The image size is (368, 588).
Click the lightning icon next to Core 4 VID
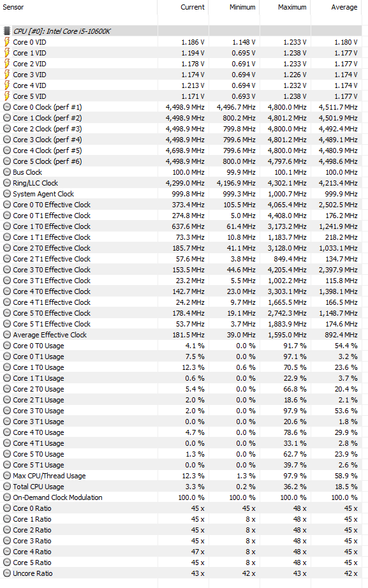click(6, 85)
